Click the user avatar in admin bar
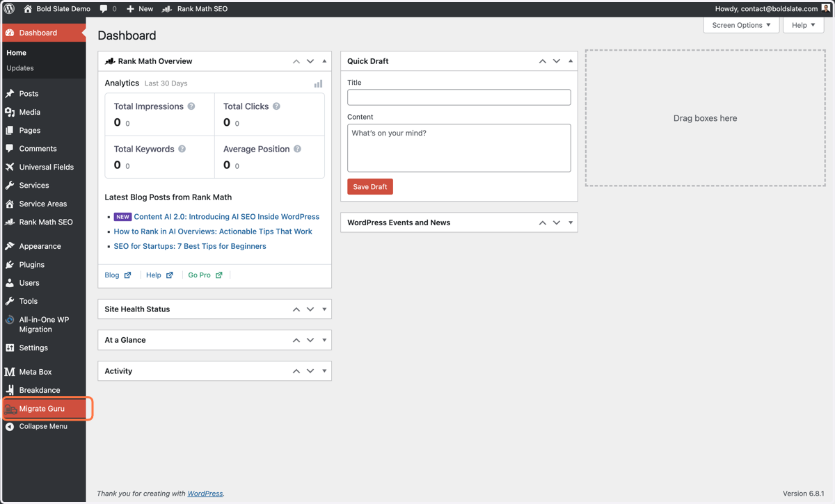This screenshot has height=504, width=835. pyautogui.click(x=826, y=8)
